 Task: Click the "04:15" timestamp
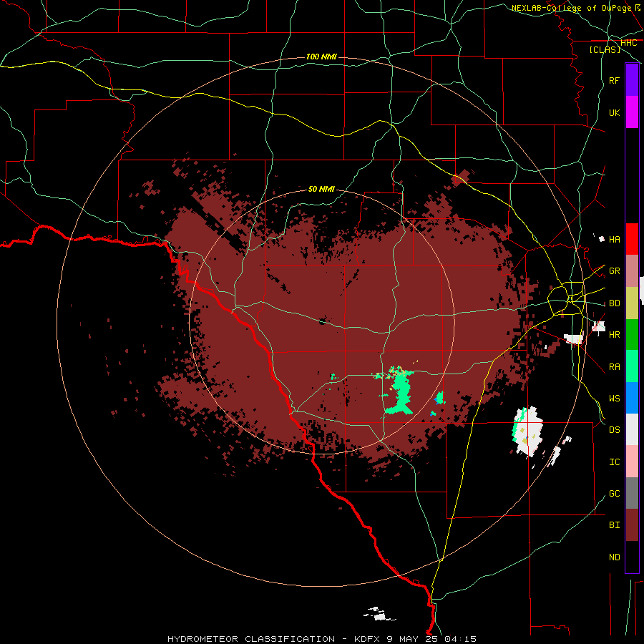coord(459,639)
